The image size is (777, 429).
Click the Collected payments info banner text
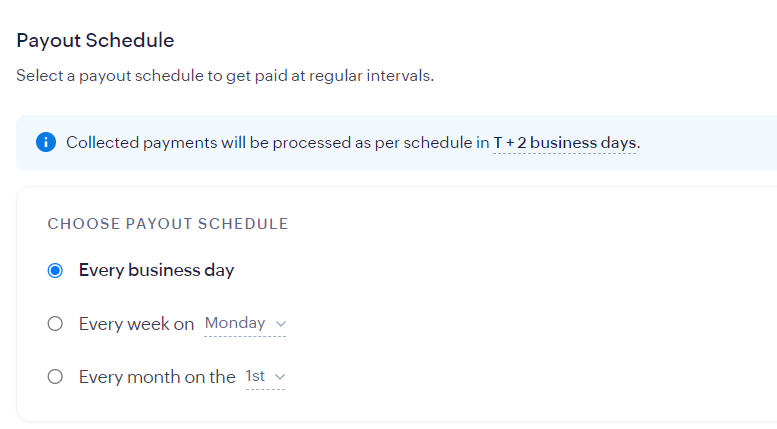270,142
